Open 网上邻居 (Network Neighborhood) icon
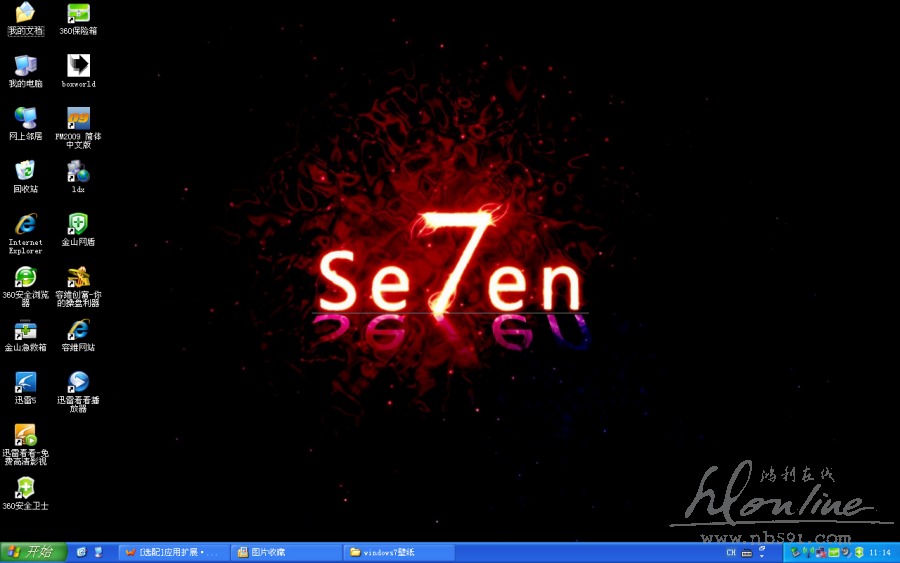Image resolution: width=900 pixels, height=563 pixels. tap(25, 119)
